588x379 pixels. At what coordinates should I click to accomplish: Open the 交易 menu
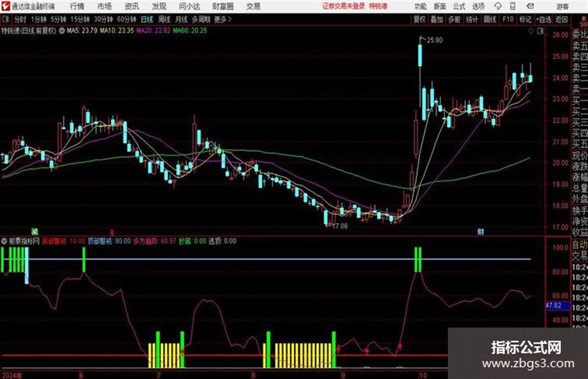point(253,6)
